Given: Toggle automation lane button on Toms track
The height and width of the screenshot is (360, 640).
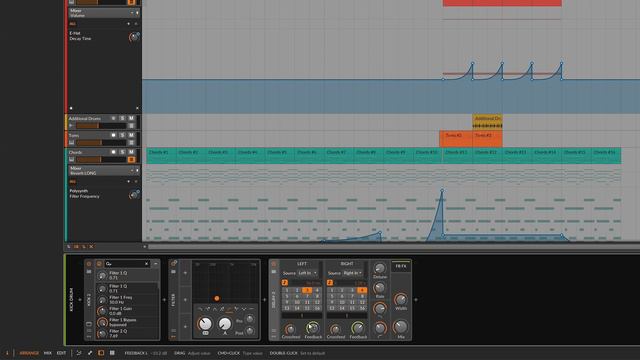Looking at the screenshot, I should click(131, 142).
